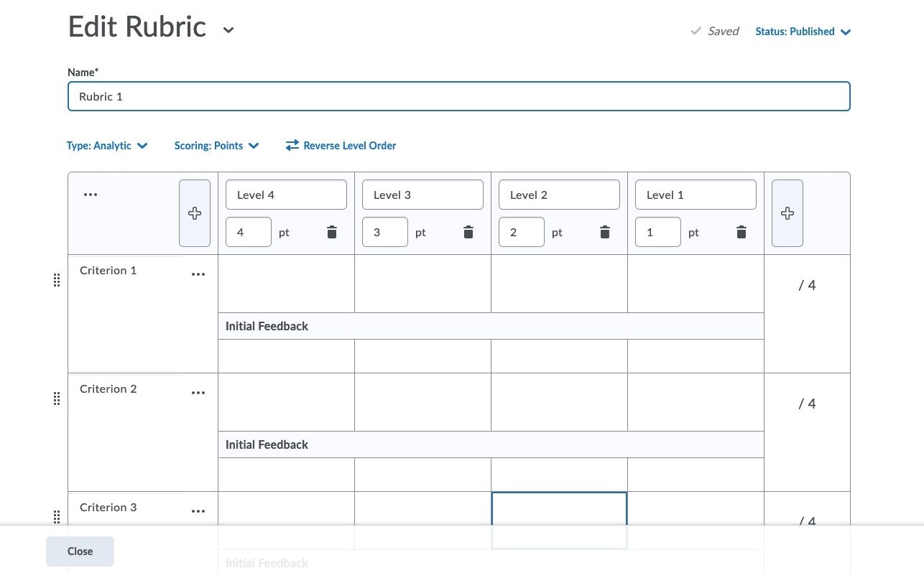Remove Level 2 with the trash icon
This screenshot has width=924, height=573.
pyautogui.click(x=605, y=232)
